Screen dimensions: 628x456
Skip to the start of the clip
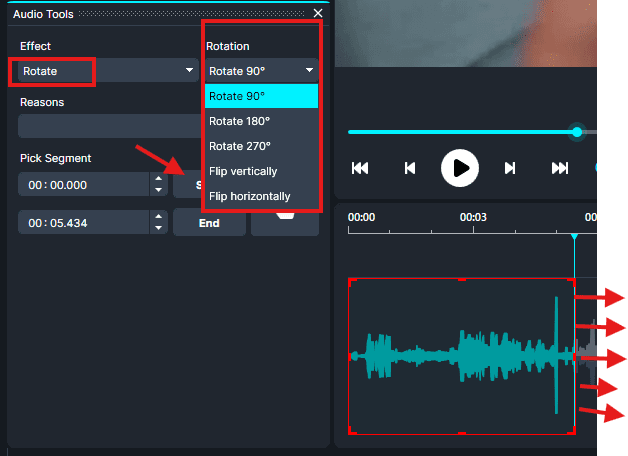pos(360,168)
